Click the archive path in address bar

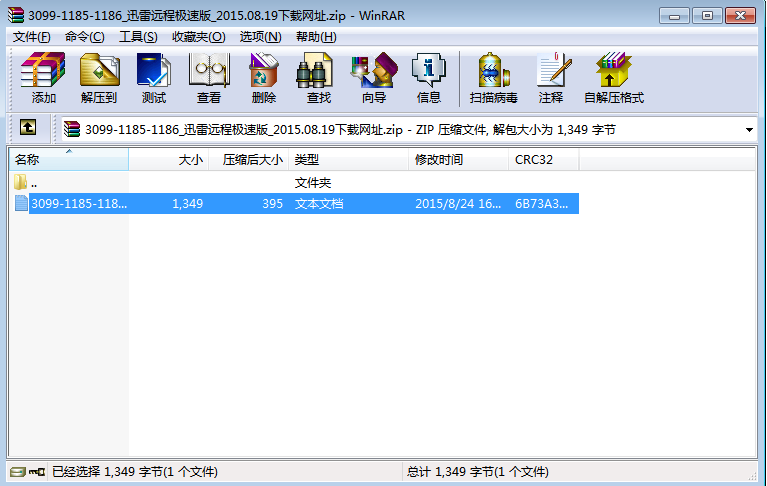350,130
